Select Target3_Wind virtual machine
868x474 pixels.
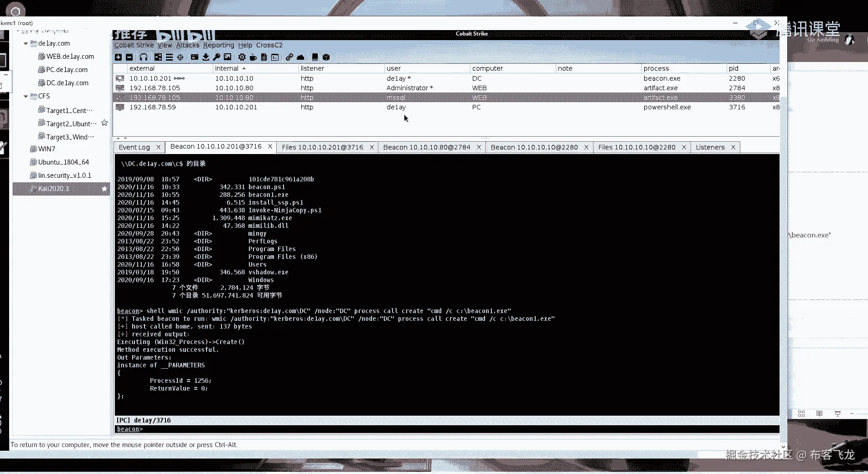[67, 137]
